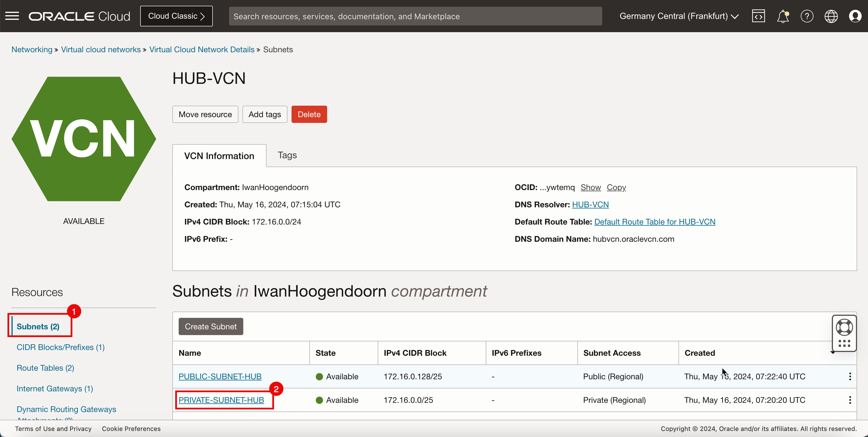This screenshot has height=437, width=868.
Task: Click the help question mark icon
Action: point(807,16)
